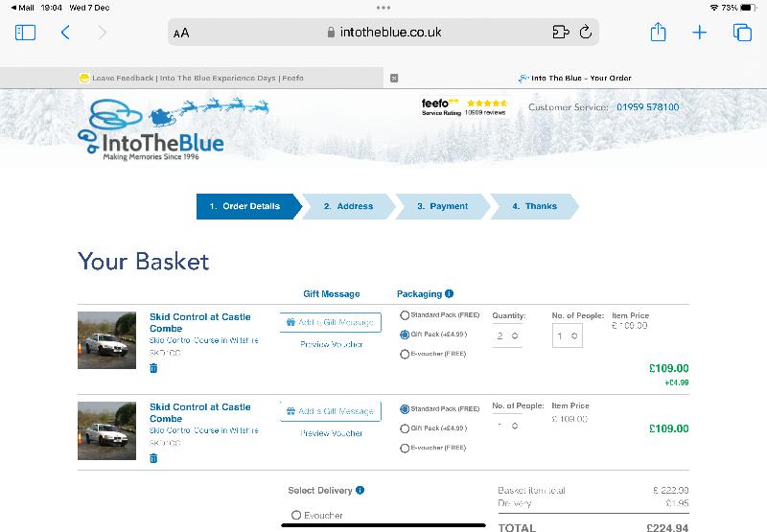Screen dimensions: 767x532
Task: Open second Skid Control at Castle Combe link
Action: (x=200, y=413)
